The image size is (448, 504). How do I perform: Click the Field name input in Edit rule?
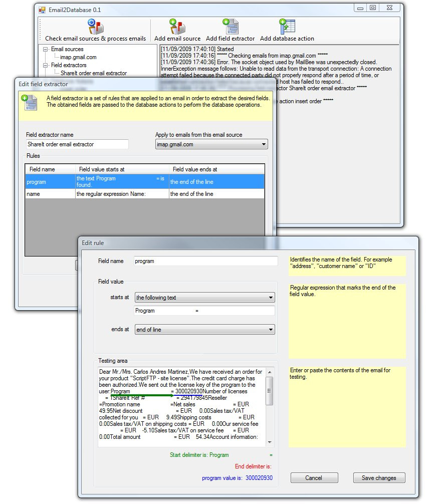click(205, 261)
